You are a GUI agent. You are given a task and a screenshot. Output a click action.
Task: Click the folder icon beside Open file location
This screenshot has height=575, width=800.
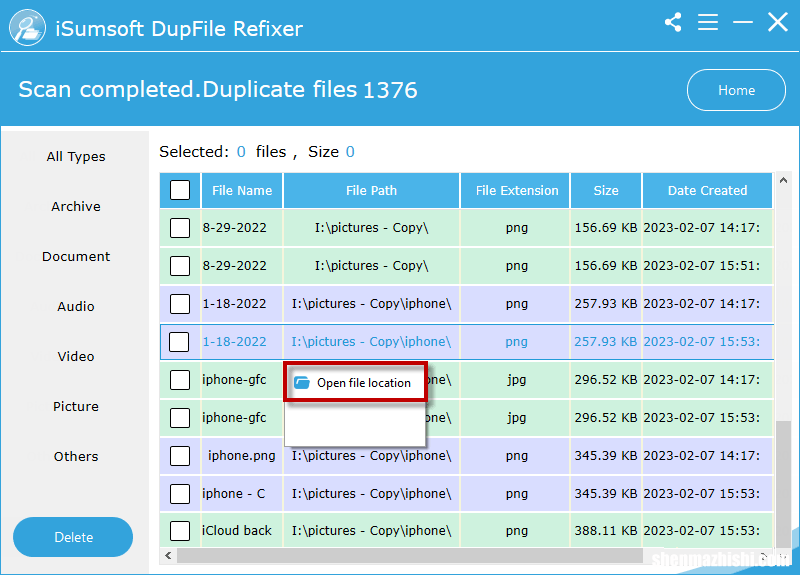point(302,383)
